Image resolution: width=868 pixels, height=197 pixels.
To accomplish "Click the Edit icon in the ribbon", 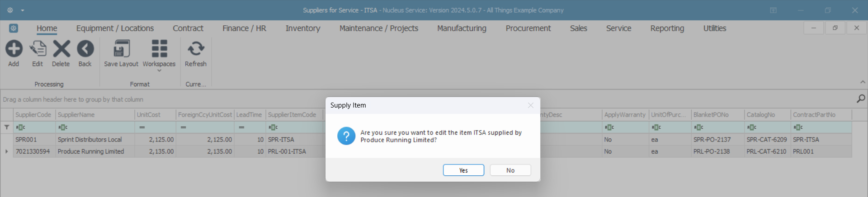I will coord(38,49).
